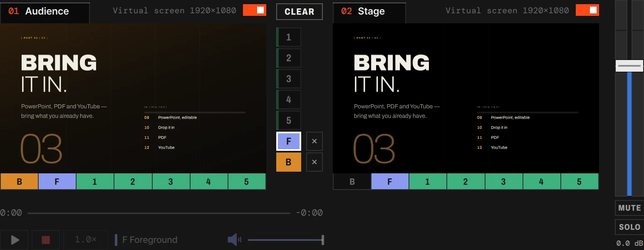Select layer 4 in the center column

click(x=289, y=100)
